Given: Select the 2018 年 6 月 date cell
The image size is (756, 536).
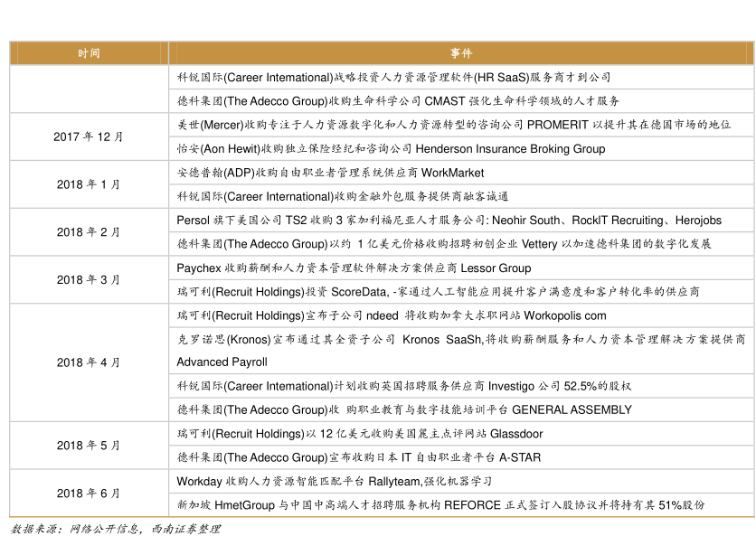Looking at the screenshot, I should [89, 494].
